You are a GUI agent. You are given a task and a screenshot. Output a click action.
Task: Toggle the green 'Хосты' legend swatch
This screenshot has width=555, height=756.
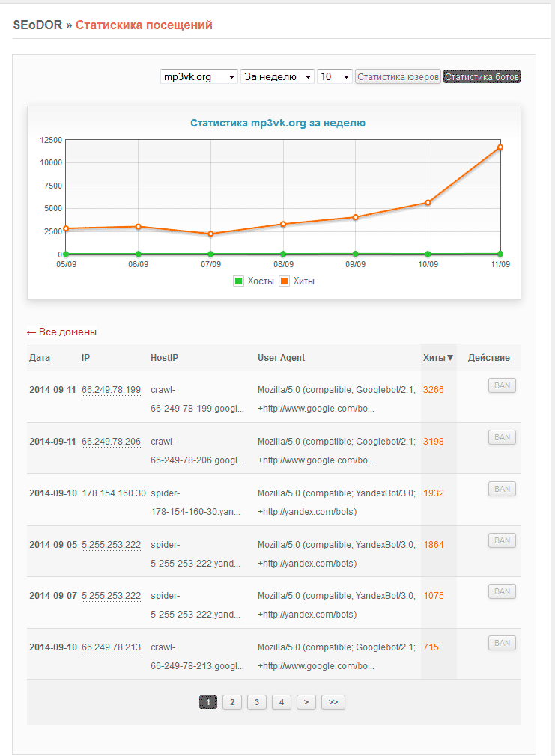point(239,281)
